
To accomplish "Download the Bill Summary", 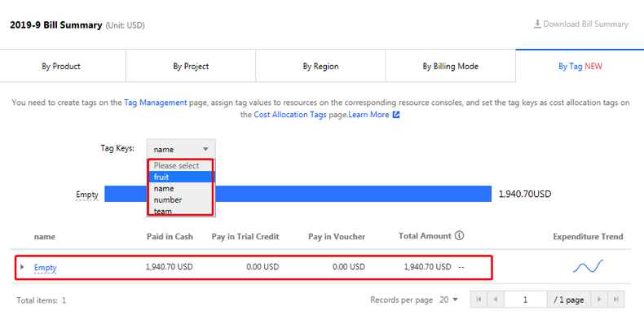I will tap(580, 24).
